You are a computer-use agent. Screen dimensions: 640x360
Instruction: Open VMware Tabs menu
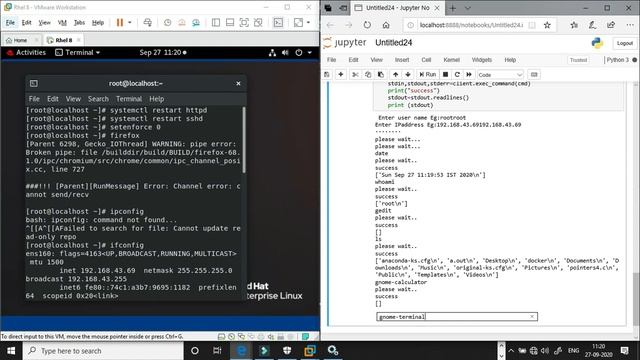tap(79, 22)
